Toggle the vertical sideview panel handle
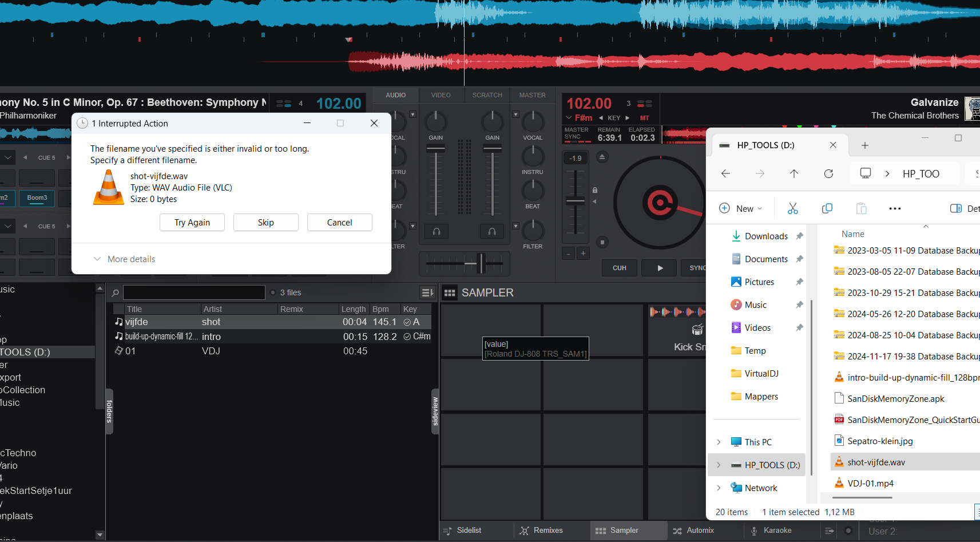Viewport: 980px width, 542px height. pos(435,412)
